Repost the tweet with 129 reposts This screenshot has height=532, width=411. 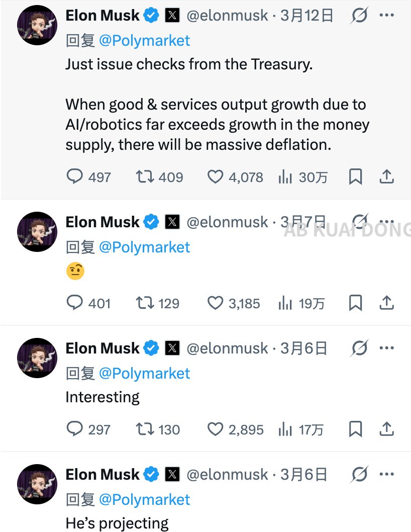145,303
